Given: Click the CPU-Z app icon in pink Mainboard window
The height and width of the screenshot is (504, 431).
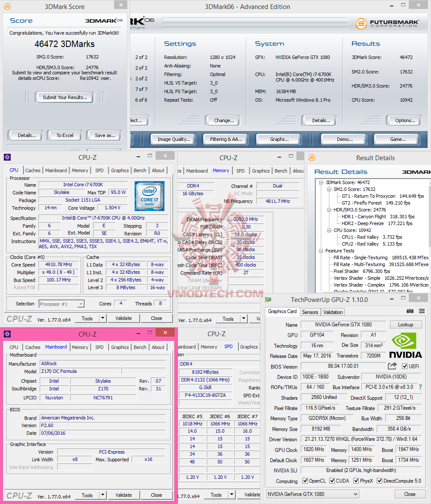Looking at the screenshot, I should (x=7, y=334).
